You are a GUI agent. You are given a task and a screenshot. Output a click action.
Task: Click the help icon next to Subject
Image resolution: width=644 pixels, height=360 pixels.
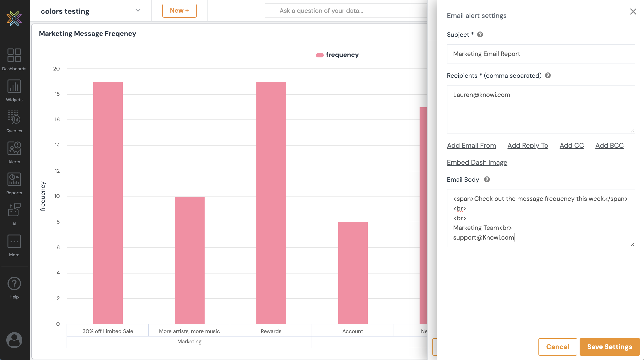pyautogui.click(x=480, y=35)
